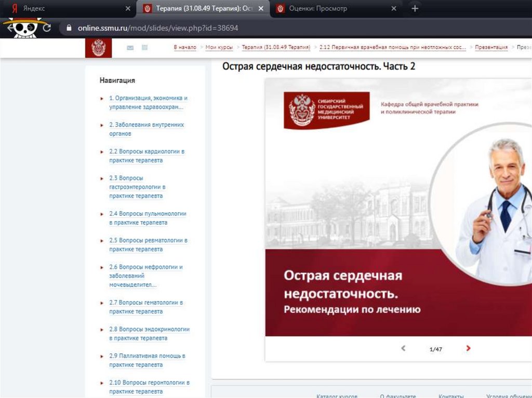Close the Оценки: Просмотр tab
This screenshot has width=532, height=398.
[394, 8]
